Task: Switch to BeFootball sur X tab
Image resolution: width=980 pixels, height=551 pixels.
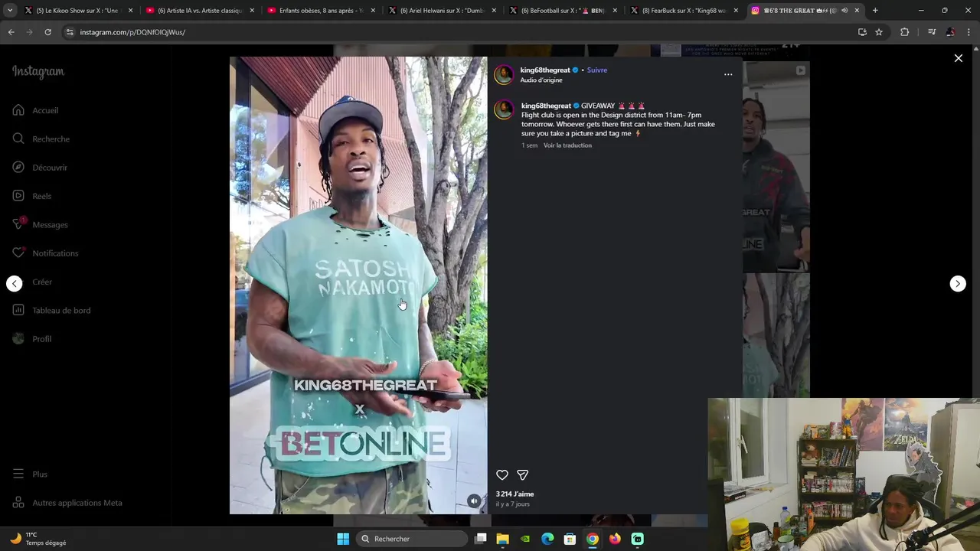Action: [x=562, y=11]
